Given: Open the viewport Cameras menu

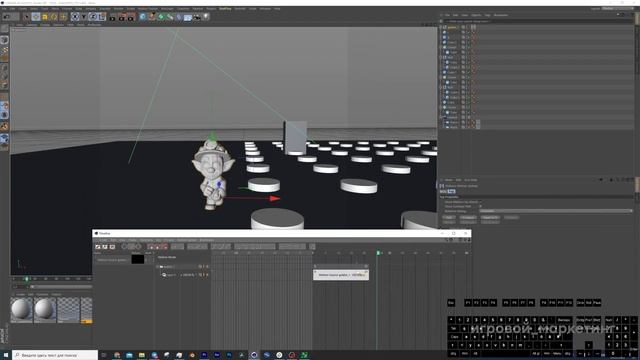Looking at the screenshot, I should tap(31, 24).
